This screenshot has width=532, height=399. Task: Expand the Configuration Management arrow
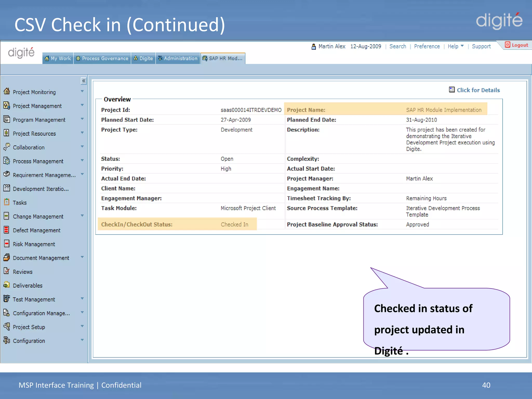[82, 312]
